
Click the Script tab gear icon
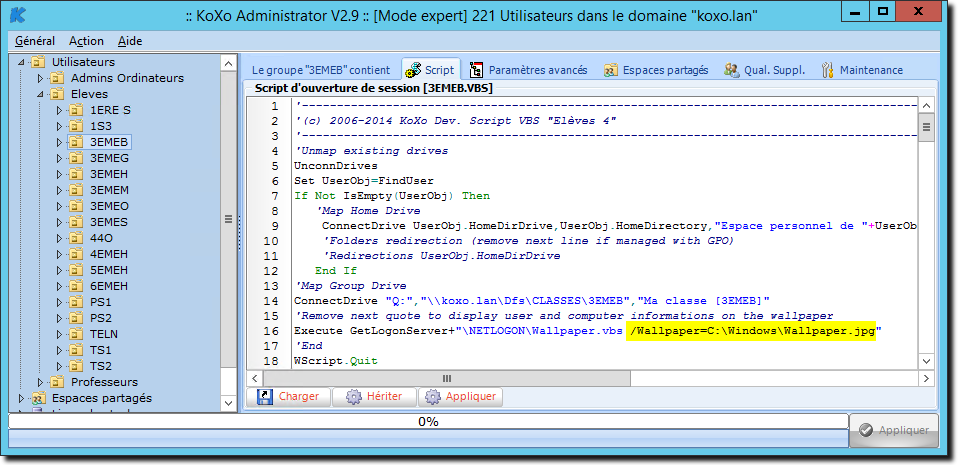tap(414, 70)
